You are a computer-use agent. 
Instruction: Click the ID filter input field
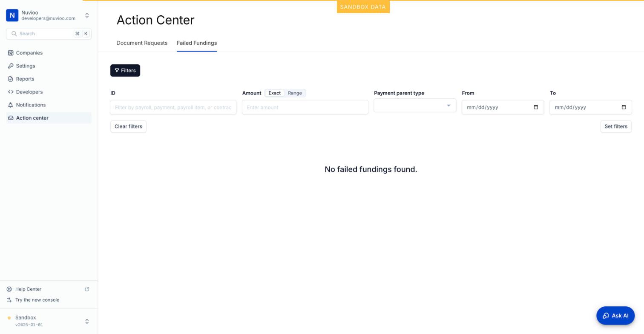173,107
